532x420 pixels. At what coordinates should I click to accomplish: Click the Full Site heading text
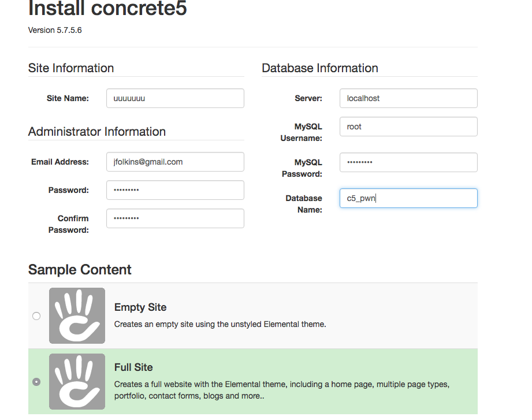tap(133, 367)
